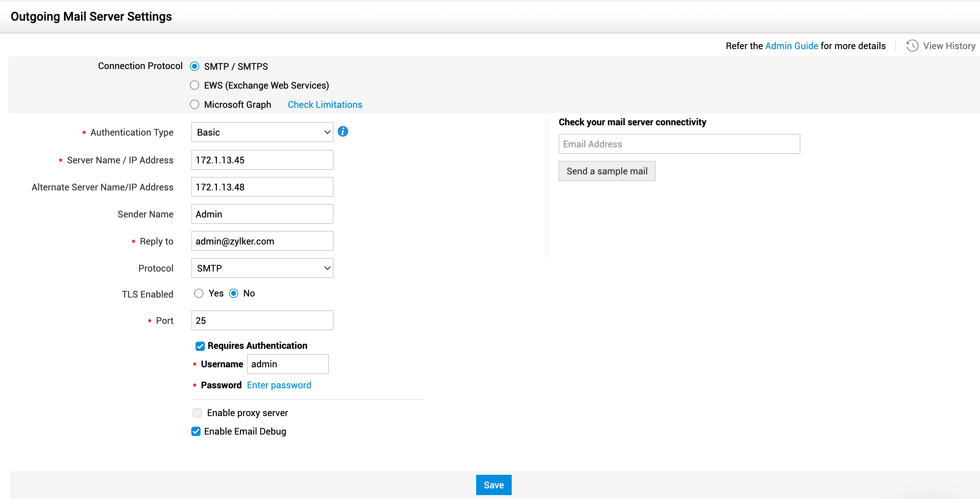Click the Check Limitations link

(x=325, y=105)
